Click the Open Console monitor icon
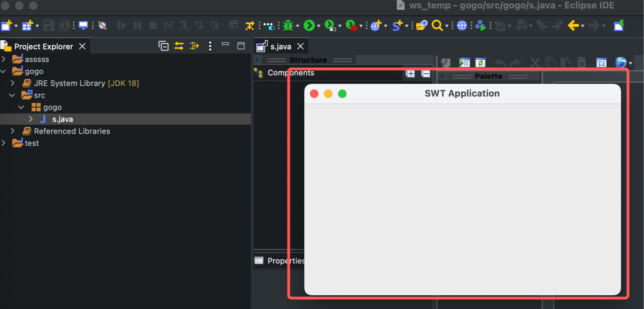 pyautogui.click(x=83, y=25)
